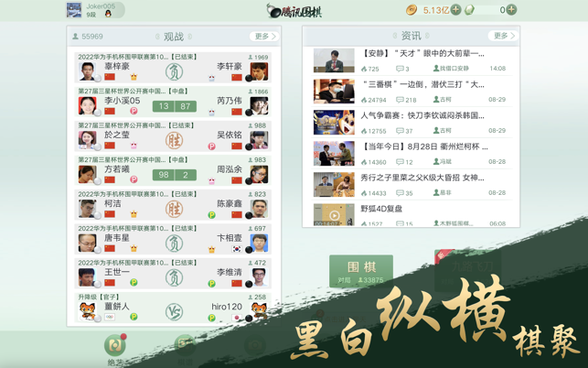Viewport: 588px width, 368px height.
Task: Open 芮乃伟 player photo
Action: pyautogui.click(x=259, y=105)
